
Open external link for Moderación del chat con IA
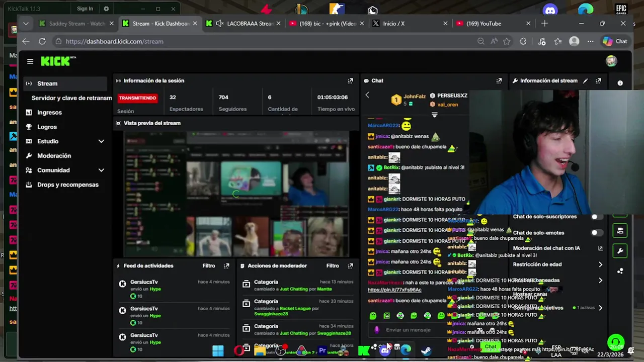(x=600, y=248)
